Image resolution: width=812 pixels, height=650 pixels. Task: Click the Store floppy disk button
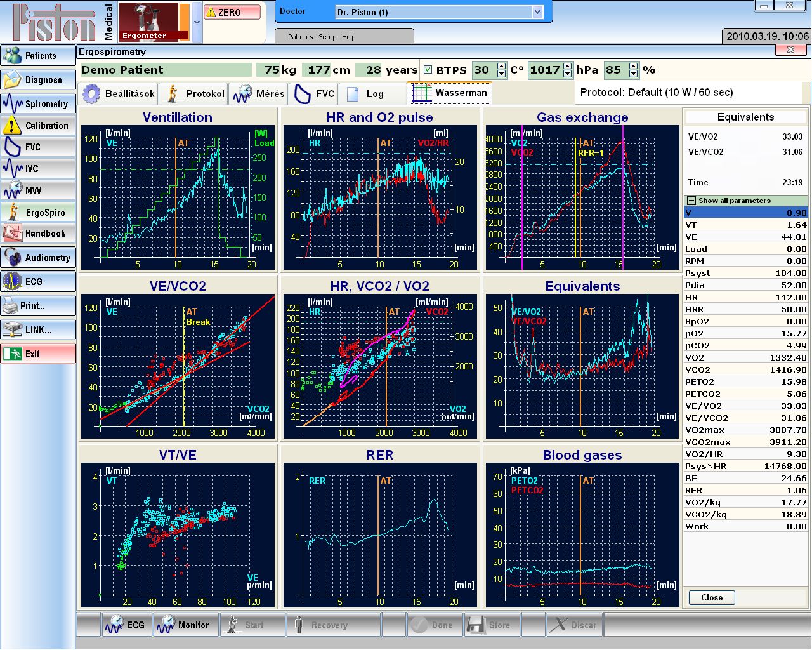tap(491, 625)
